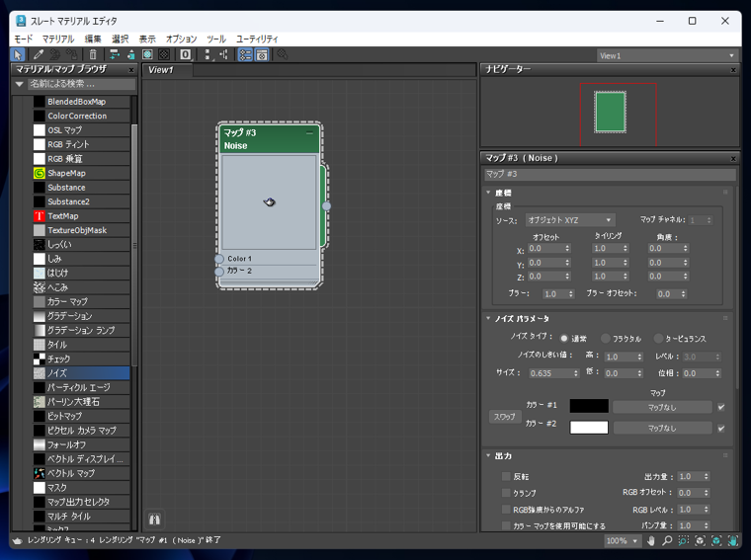Close the Material/Map Browser panel
Screen dimensions: 751x560
[131, 70]
